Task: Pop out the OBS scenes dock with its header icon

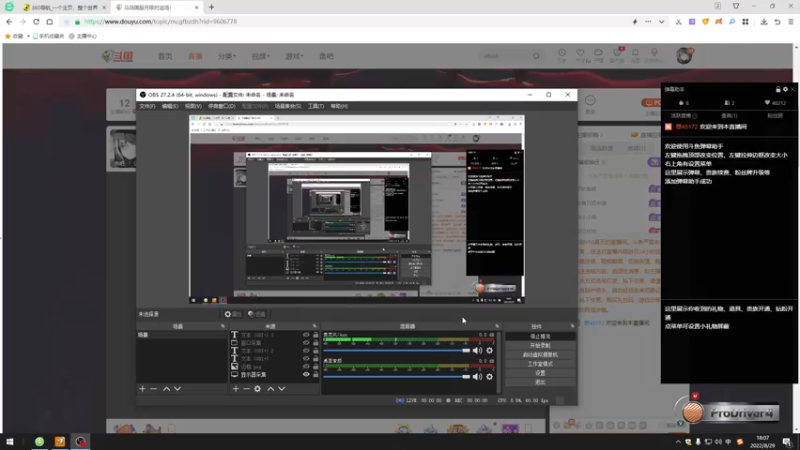Action: pos(223,326)
